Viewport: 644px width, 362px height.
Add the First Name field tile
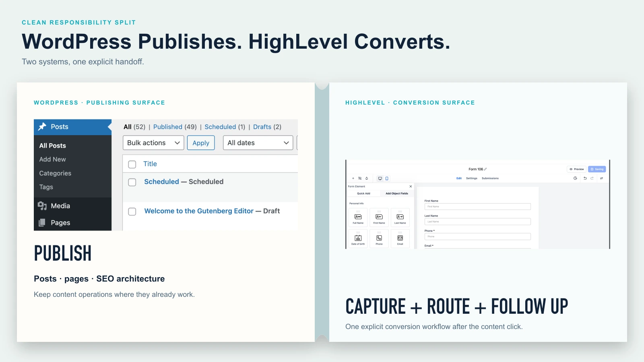[379, 218]
